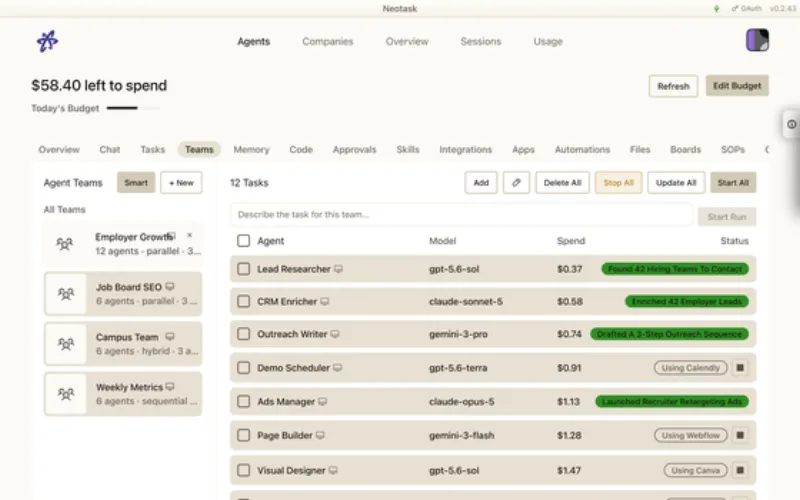
Task: Click the Neotask star logo
Action: (x=47, y=41)
